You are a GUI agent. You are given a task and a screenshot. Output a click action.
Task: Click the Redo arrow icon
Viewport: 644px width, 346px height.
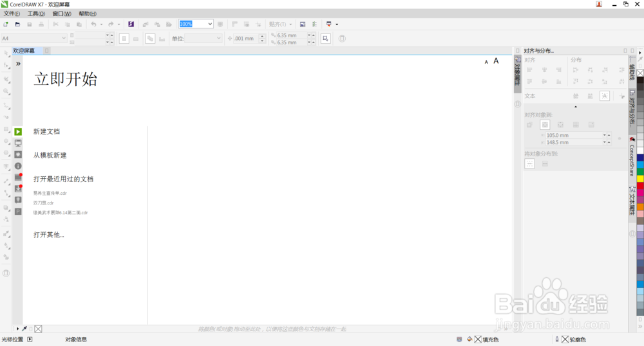[x=111, y=24]
